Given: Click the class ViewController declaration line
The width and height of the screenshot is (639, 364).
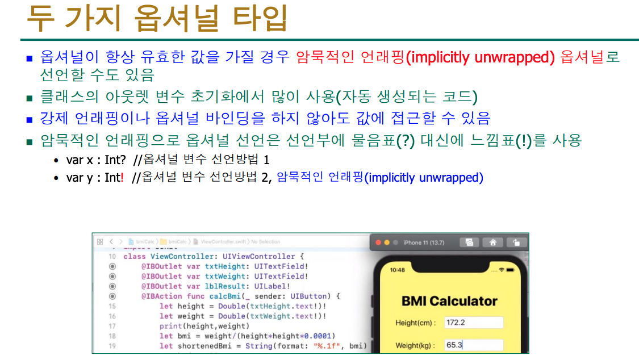Looking at the screenshot, I should tap(214, 256).
